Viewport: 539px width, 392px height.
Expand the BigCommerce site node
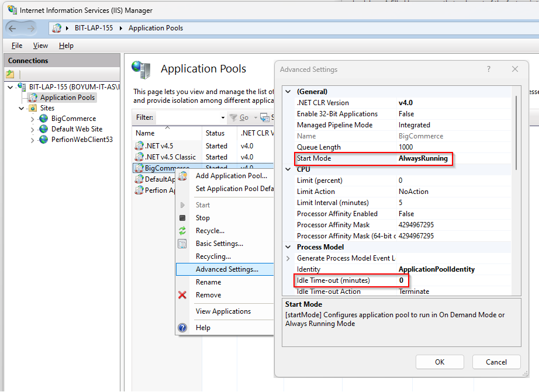(x=32, y=119)
